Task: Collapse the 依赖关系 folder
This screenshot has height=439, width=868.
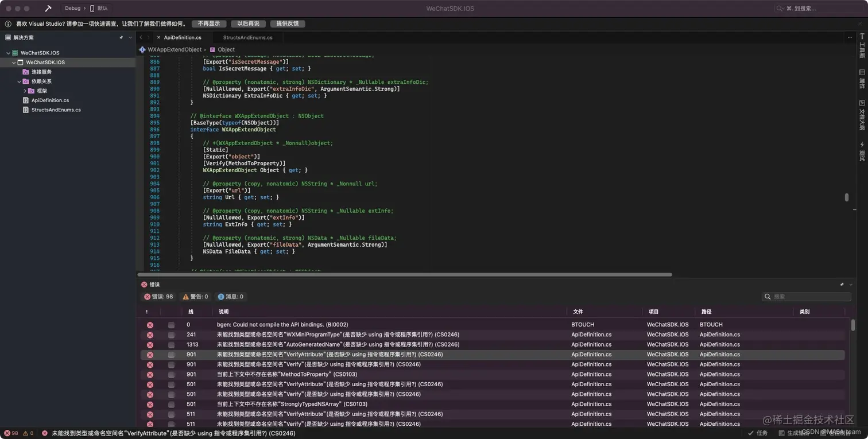Action: (19, 81)
